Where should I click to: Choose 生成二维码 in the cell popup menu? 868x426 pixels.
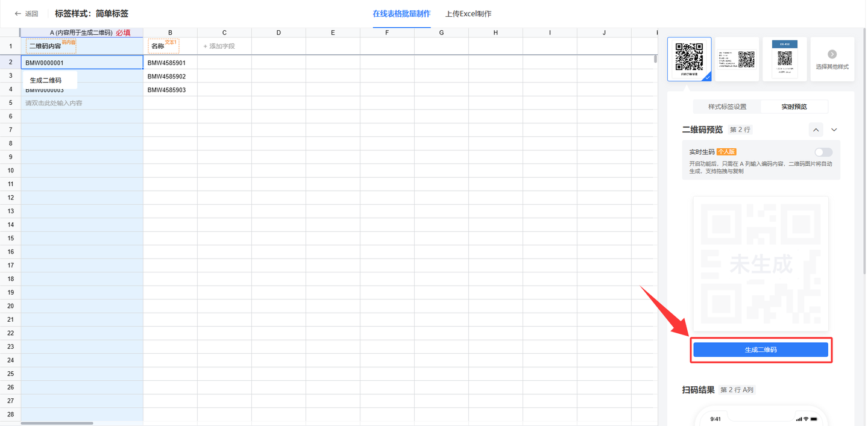tap(46, 80)
